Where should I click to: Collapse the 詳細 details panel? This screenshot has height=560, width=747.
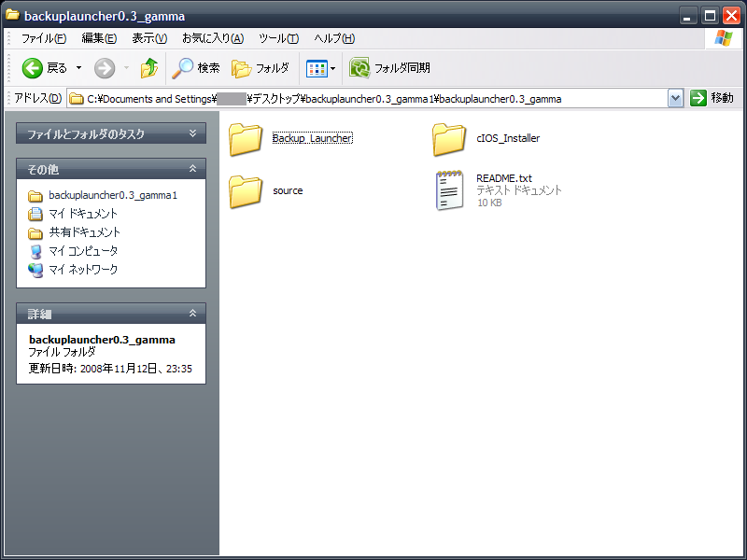tap(192, 314)
